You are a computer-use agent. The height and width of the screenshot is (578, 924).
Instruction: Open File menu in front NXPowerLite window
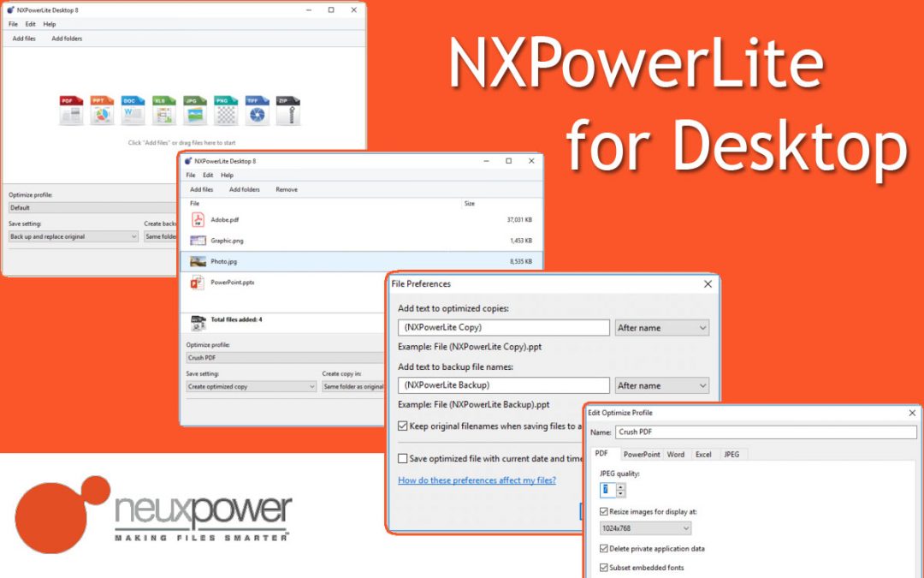coord(191,176)
